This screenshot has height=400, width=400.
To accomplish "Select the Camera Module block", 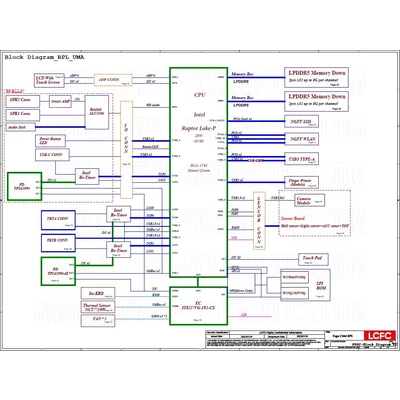I will [x=310, y=201].
